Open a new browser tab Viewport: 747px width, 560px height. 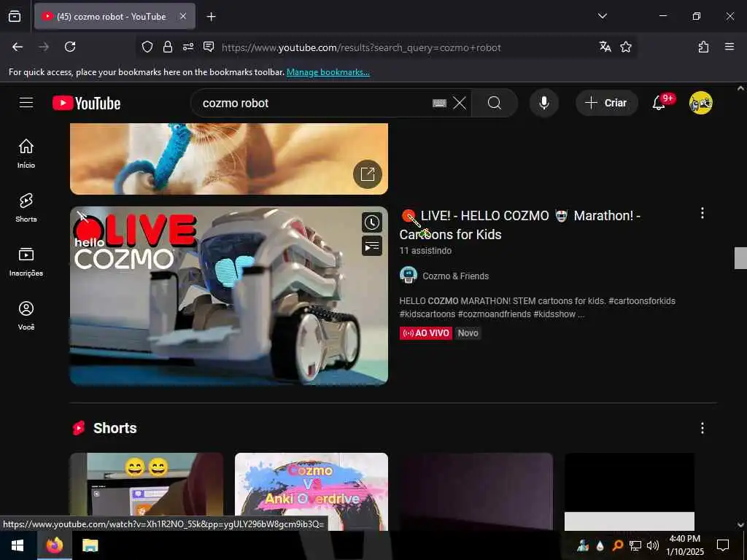click(211, 17)
